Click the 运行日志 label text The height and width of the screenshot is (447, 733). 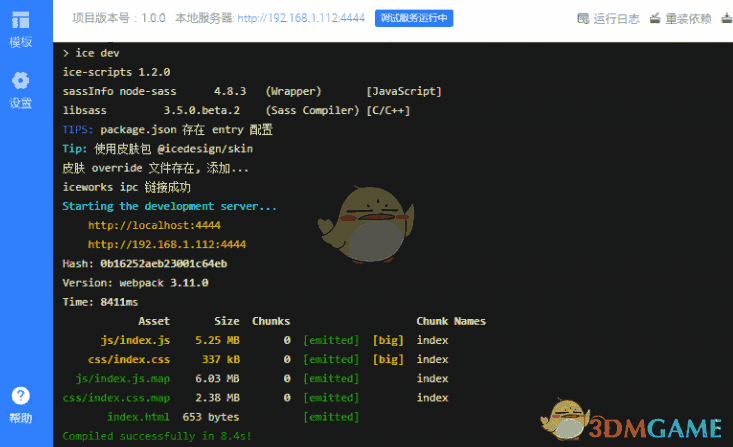[x=616, y=19]
